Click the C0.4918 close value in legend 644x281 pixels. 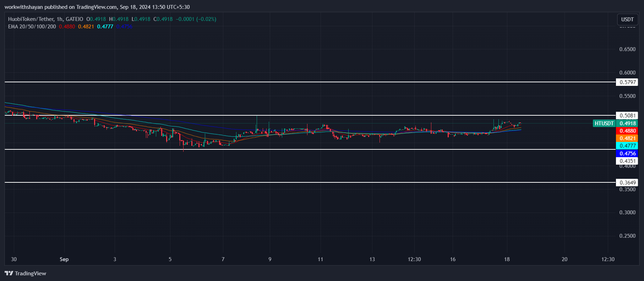tap(163, 19)
